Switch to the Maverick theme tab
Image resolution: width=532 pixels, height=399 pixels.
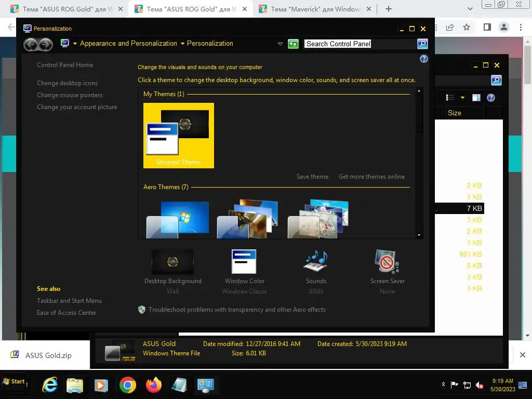click(315, 9)
